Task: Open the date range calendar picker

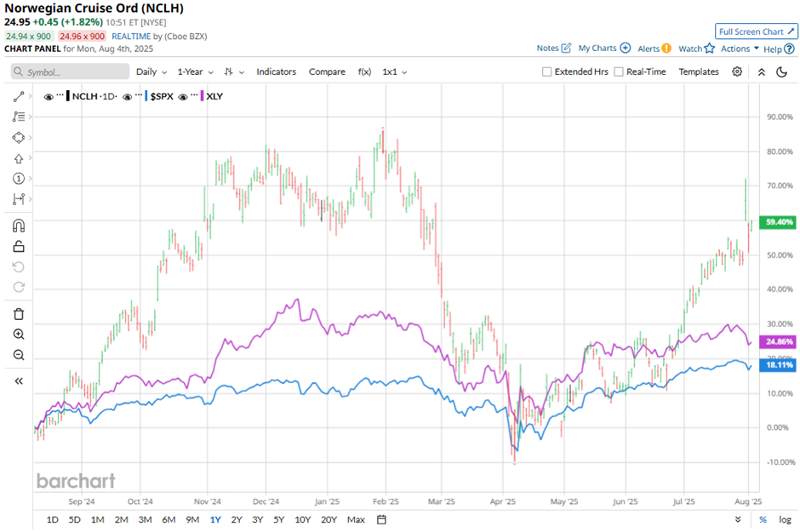Action: pos(381,520)
